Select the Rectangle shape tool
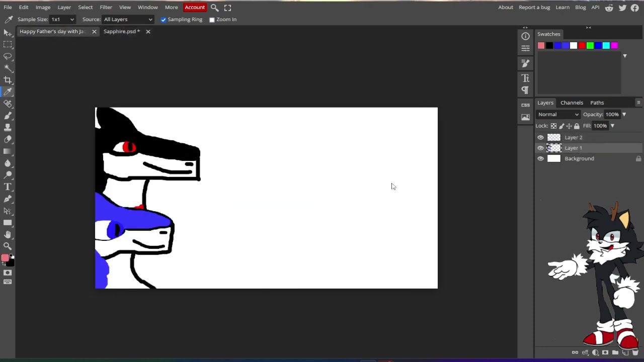Viewport: 644px width, 362px height. (8, 222)
